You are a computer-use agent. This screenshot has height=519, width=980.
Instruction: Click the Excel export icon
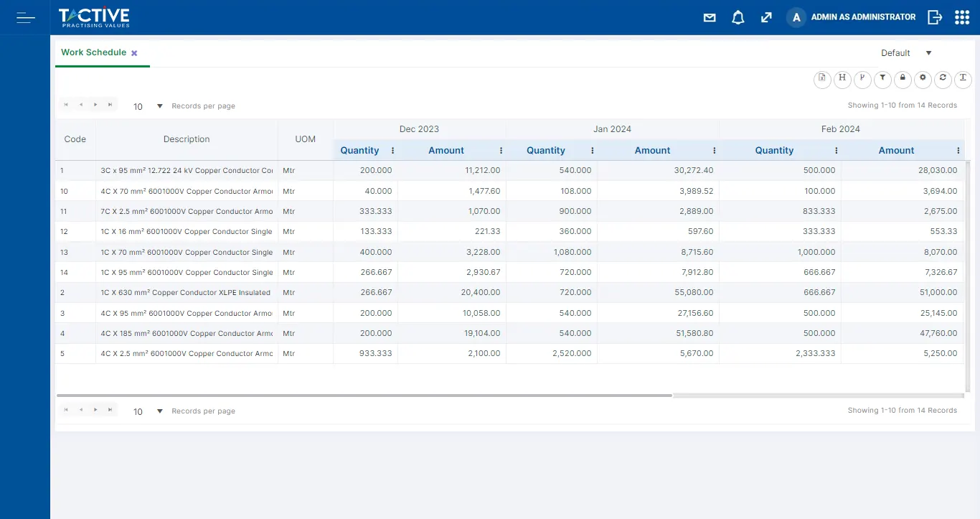(x=822, y=79)
